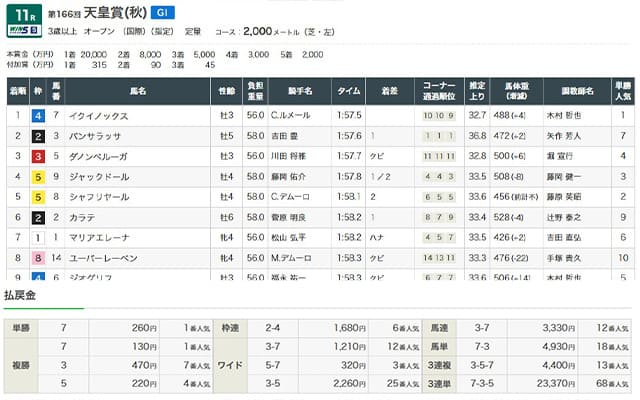Open horse カラテ

click(82, 218)
